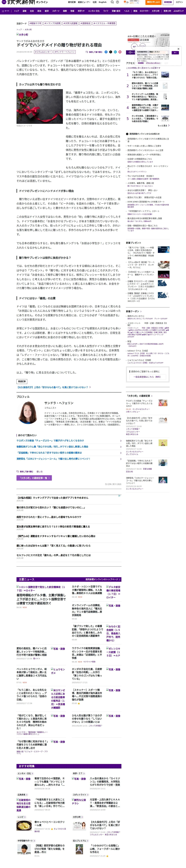186x868 pixels.
Task: Select スポーツ in navigation bar
Action: [x=56, y=11]
